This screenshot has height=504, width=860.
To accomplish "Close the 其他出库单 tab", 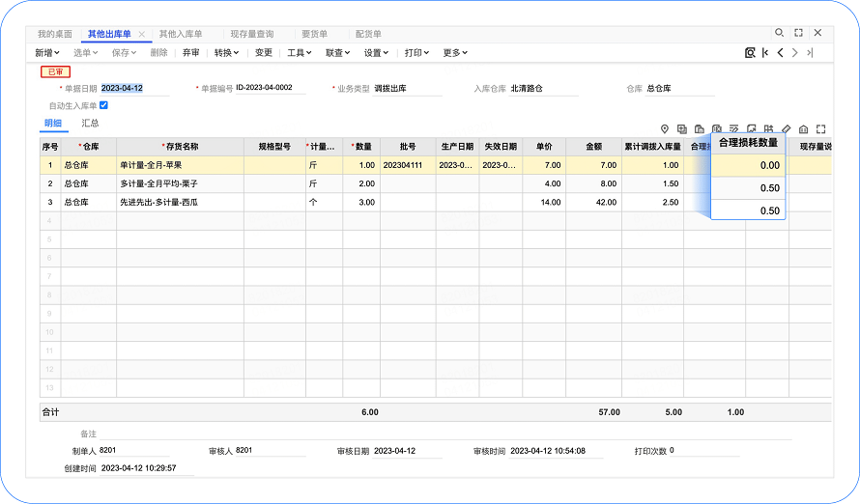I will click(x=142, y=34).
